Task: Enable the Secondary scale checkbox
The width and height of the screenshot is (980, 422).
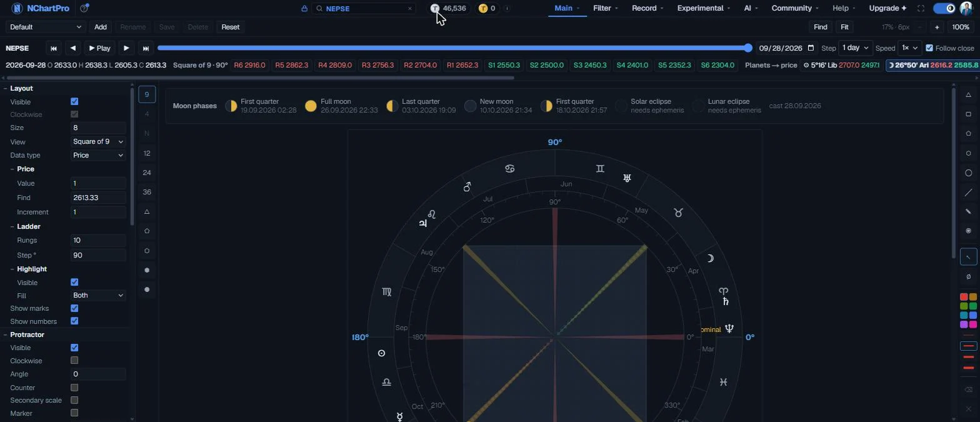Action: click(x=74, y=400)
